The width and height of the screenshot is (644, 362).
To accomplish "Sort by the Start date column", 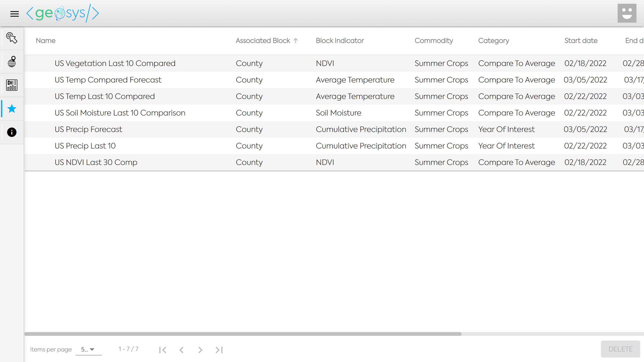I will pos(581,41).
